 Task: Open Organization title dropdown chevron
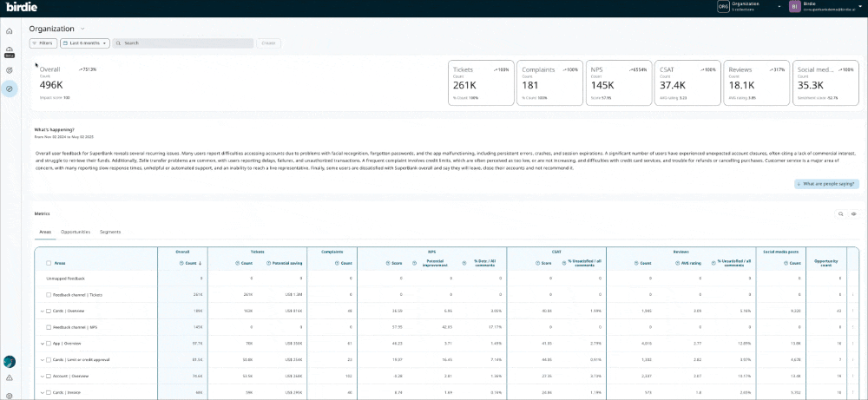click(x=82, y=29)
